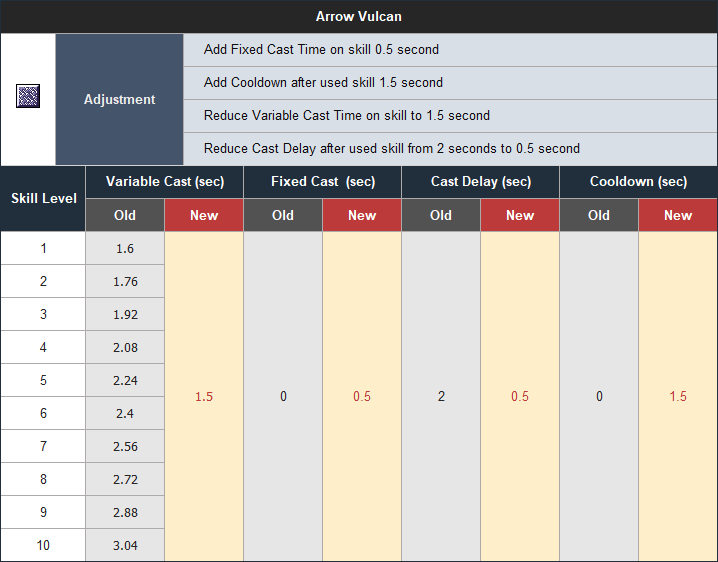Click the Cooldown (sec) header
718x562 pixels.
639,182
